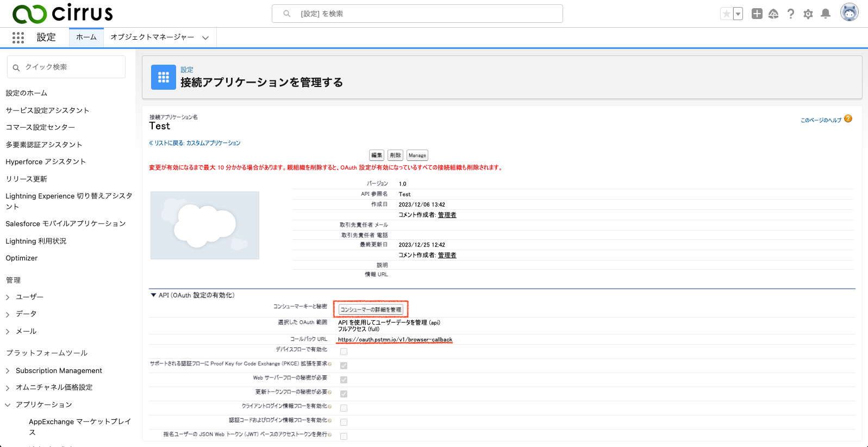Toggle the PKCE 拡張を要求 checkbox
Image resolution: width=868 pixels, height=447 pixels.
pos(344,365)
